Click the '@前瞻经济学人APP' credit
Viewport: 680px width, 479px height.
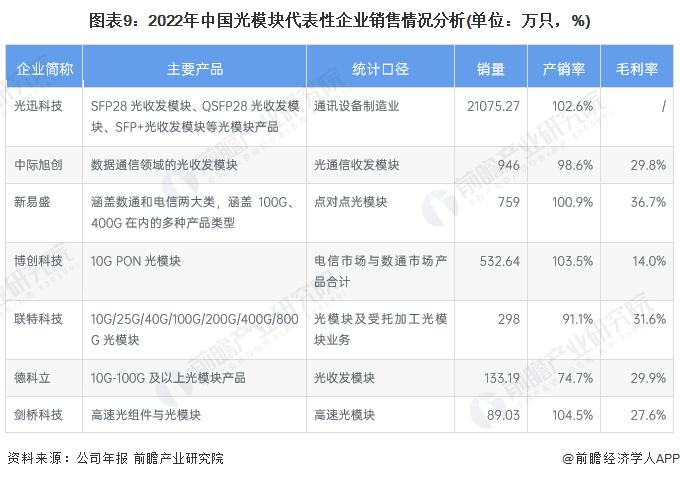[621, 458]
